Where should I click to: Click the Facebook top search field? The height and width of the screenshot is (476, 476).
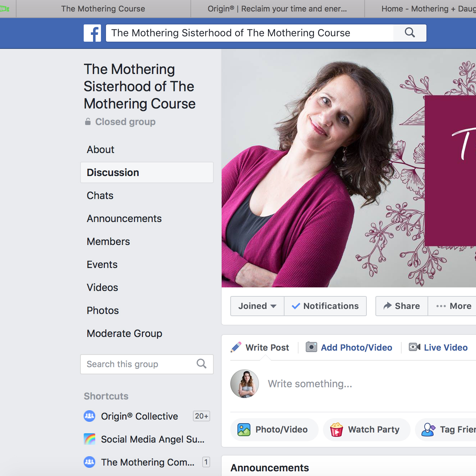point(250,33)
